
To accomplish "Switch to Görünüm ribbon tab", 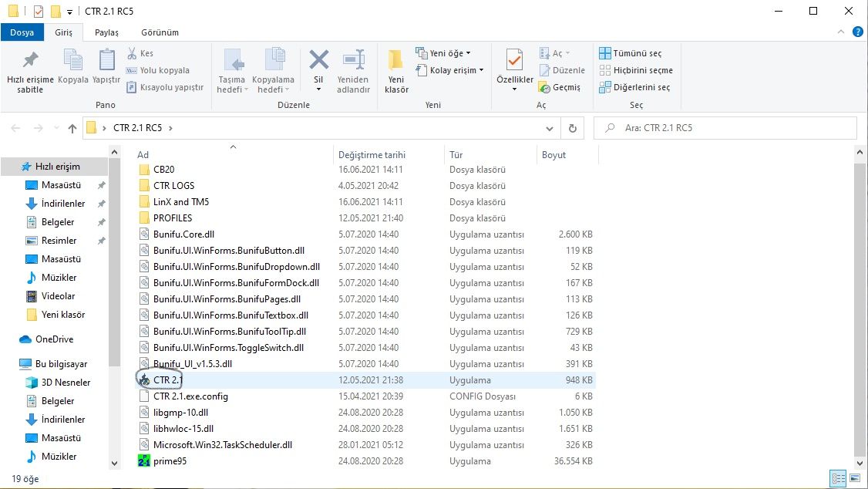I will point(160,32).
